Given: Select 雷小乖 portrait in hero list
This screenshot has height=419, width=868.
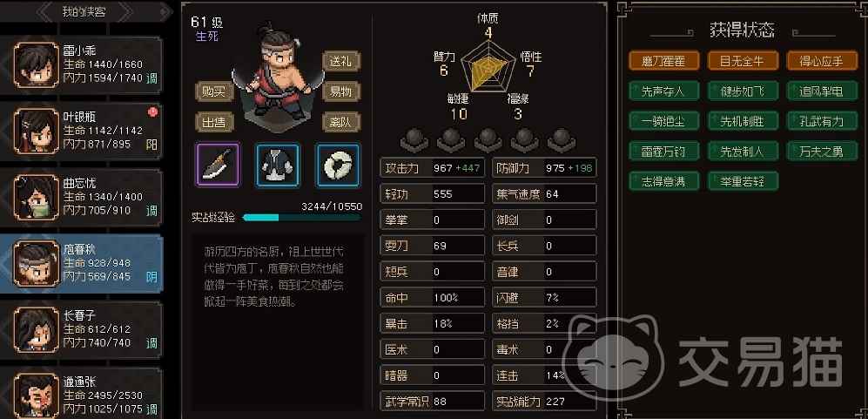Looking at the screenshot, I should (36, 64).
